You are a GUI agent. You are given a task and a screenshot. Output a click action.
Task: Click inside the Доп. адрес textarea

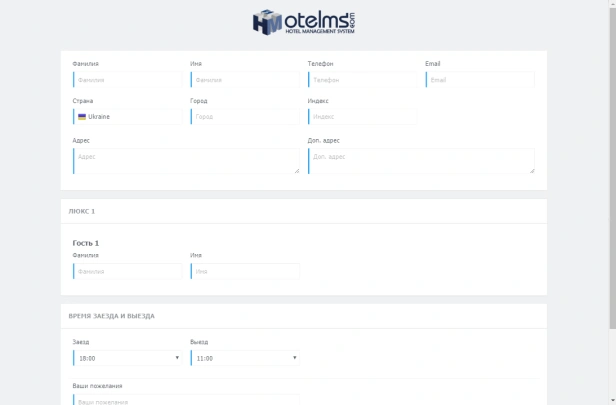(420, 161)
